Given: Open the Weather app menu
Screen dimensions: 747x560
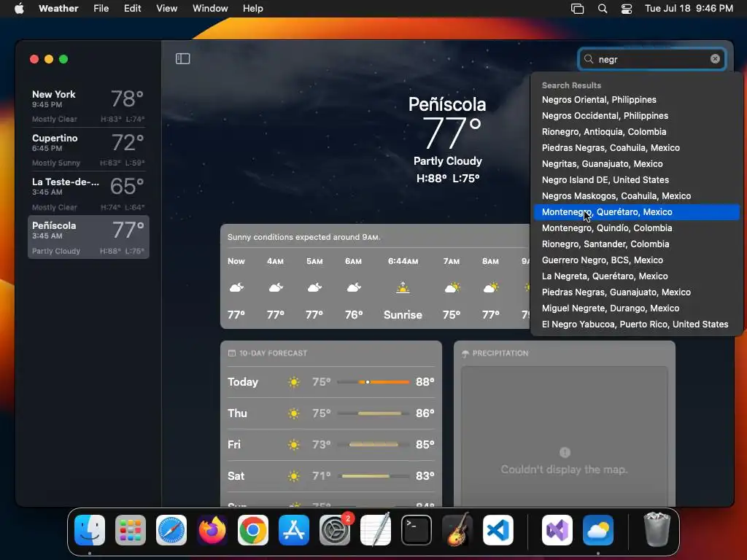Looking at the screenshot, I should [x=58, y=8].
